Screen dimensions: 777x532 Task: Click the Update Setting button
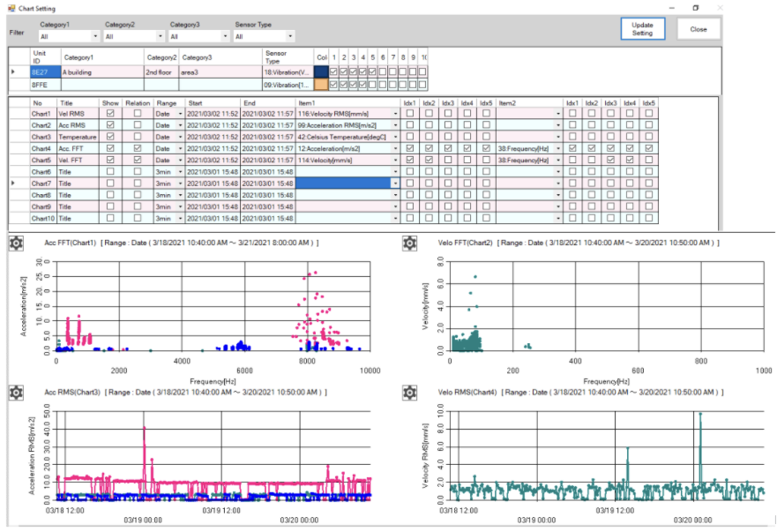pos(642,28)
